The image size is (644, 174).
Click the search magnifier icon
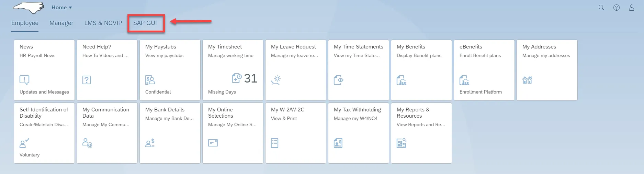click(x=601, y=8)
